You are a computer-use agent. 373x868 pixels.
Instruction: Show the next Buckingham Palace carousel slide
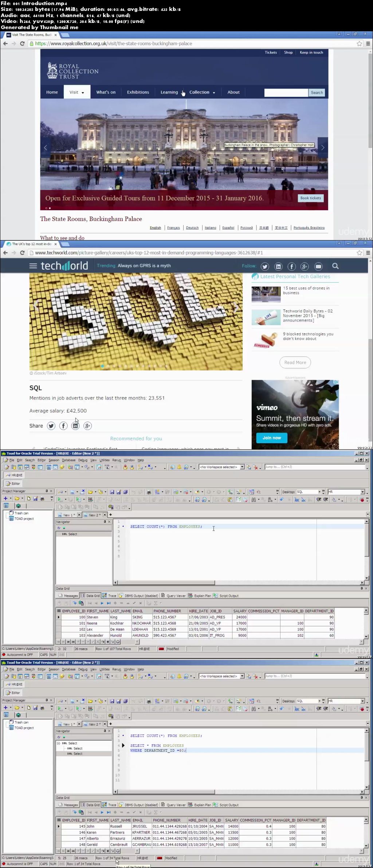pos(323,147)
